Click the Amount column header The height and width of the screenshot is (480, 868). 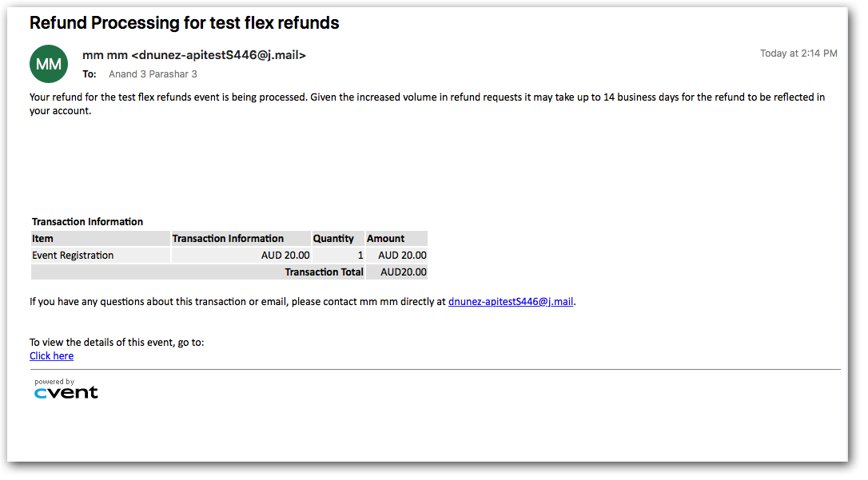[386, 239]
